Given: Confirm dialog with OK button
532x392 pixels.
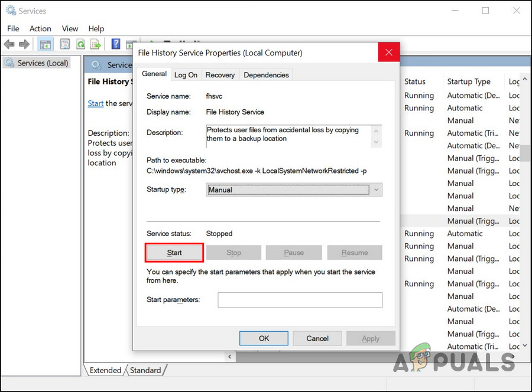Looking at the screenshot, I should pos(264,338).
